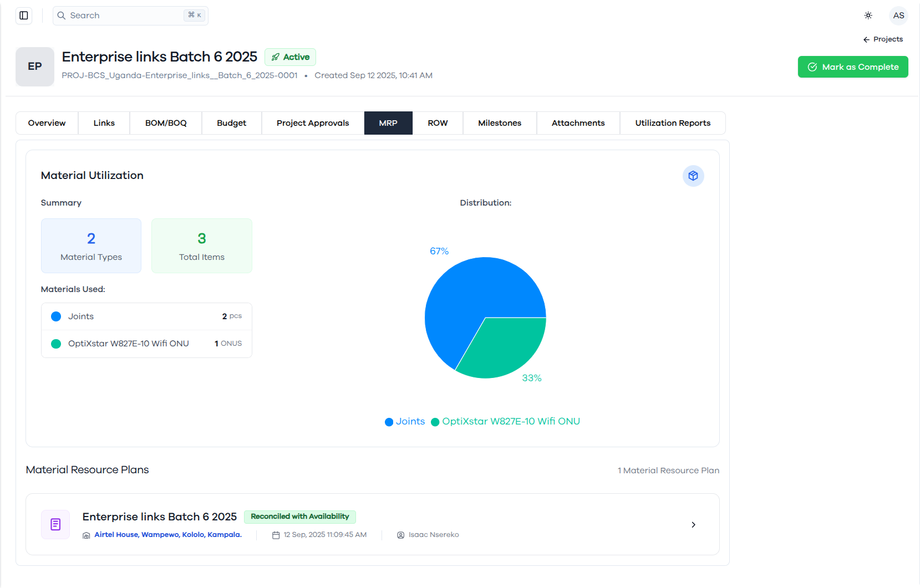This screenshot has height=588, width=920.
Task: Switch to the BOM/BOQ tab
Action: (166, 123)
